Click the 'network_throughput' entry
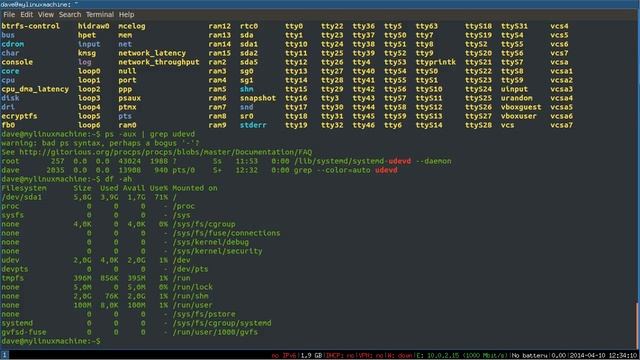Image resolution: width=640 pixels, height=360 pixels. [159, 62]
